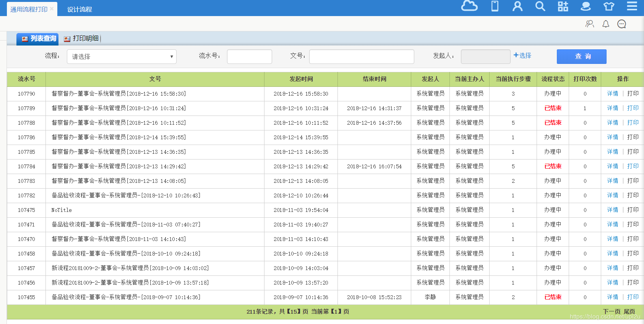Click icon beside 列表查询 tab
644x324 pixels.
tap(25, 39)
